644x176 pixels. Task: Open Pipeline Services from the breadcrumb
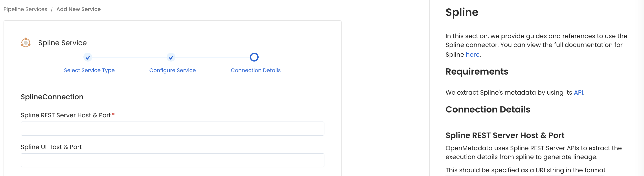25,9
